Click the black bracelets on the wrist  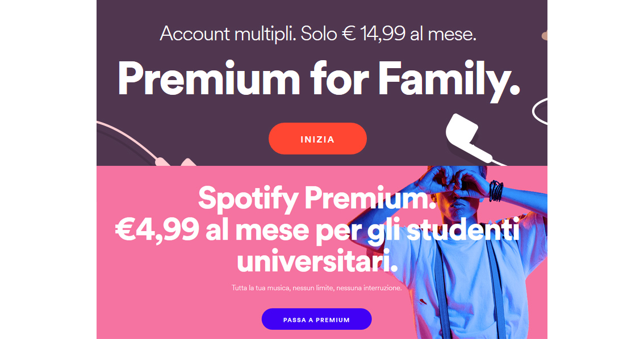tap(496, 190)
